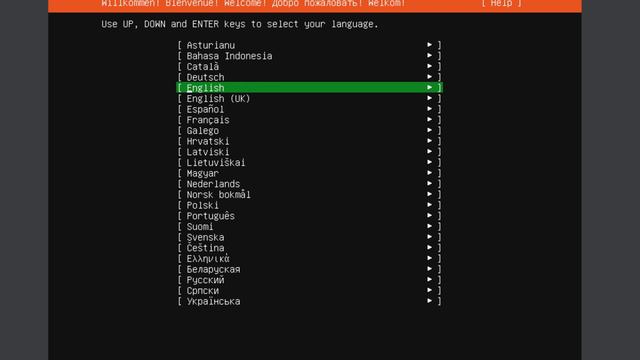Click arrow at end of Magyar row
640x360 pixels.
point(429,173)
